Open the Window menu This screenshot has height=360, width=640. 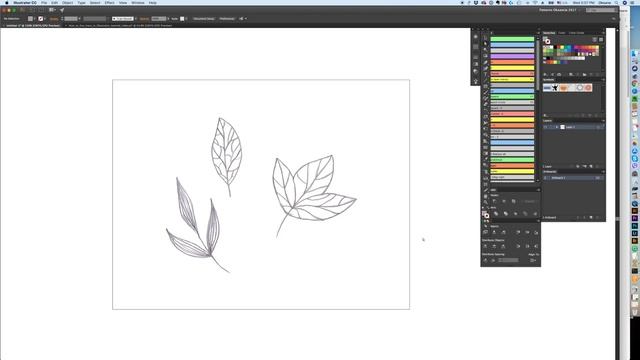click(138, 2)
